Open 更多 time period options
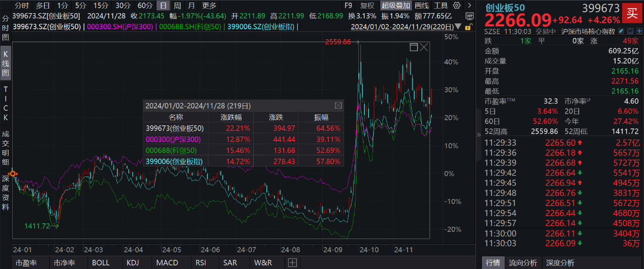644x269 pixels. 209,6
